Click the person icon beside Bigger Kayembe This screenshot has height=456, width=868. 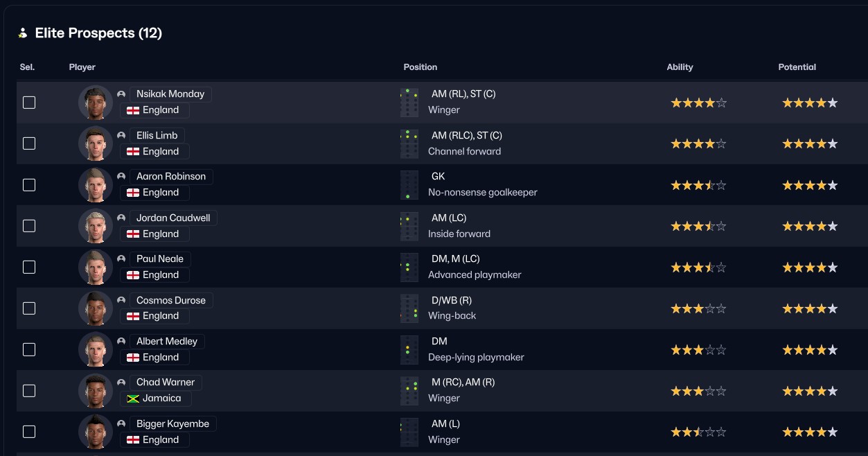(x=121, y=423)
